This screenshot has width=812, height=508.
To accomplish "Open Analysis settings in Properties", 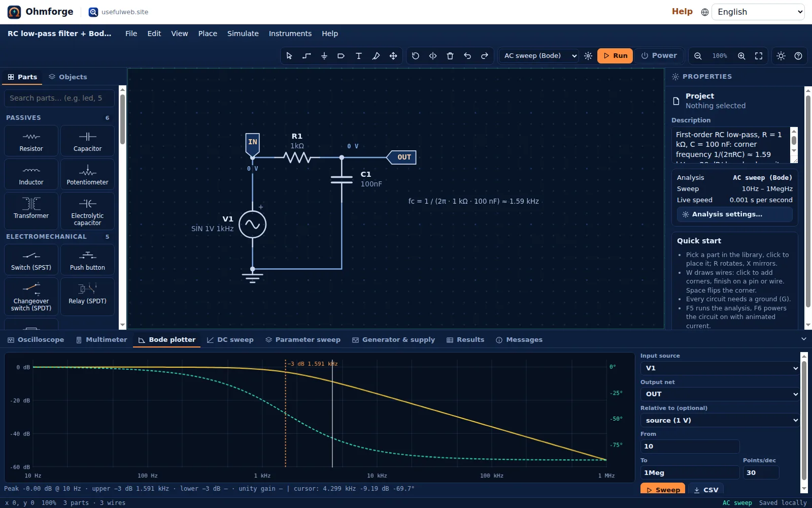I will pyautogui.click(x=734, y=214).
